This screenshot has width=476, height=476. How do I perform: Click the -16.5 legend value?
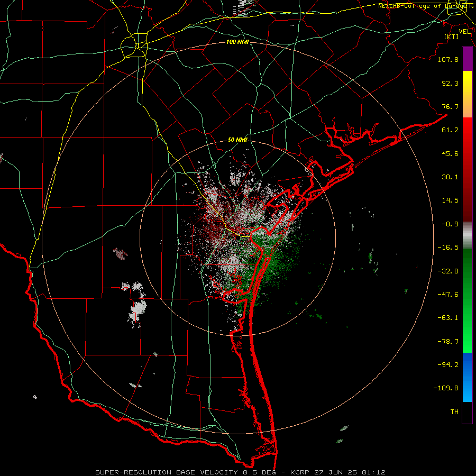[x=448, y=248]
